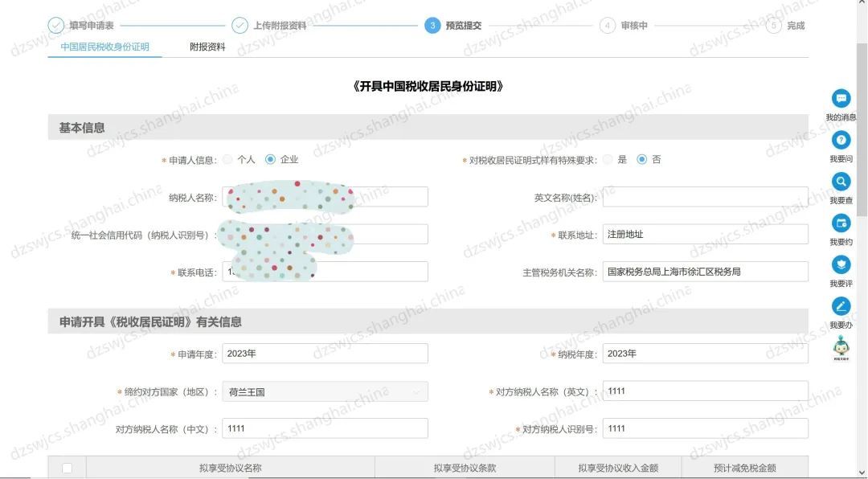Click the 我要问 question icon
This screenshot has height=479, width=868.
tap(841, 141)
